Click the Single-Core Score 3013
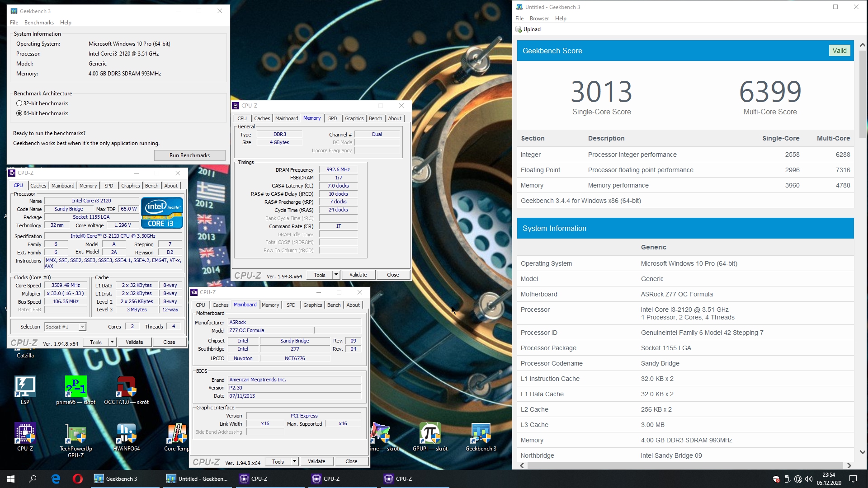The width and height of the screenshot is (868, 488). (x=601, y=92)
